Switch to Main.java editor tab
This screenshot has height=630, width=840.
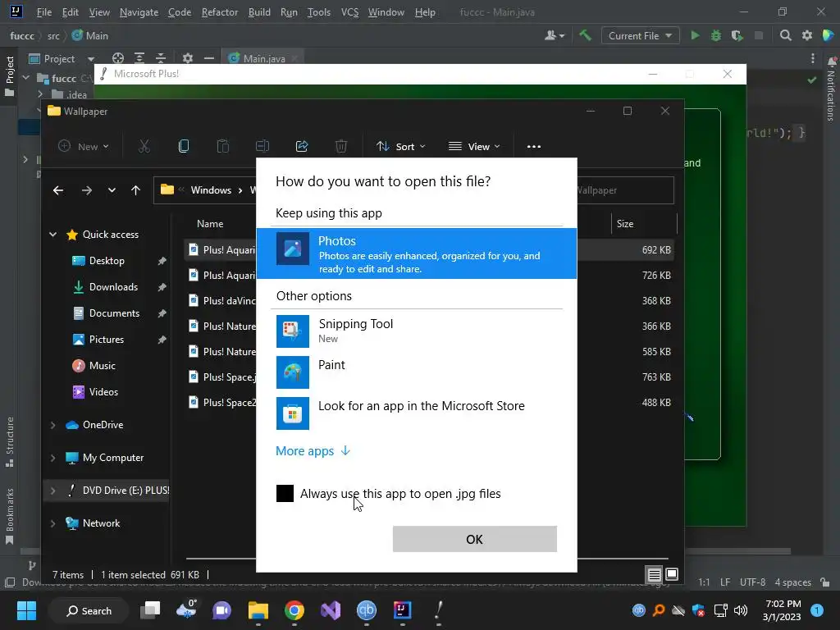[x=263, y=58]
